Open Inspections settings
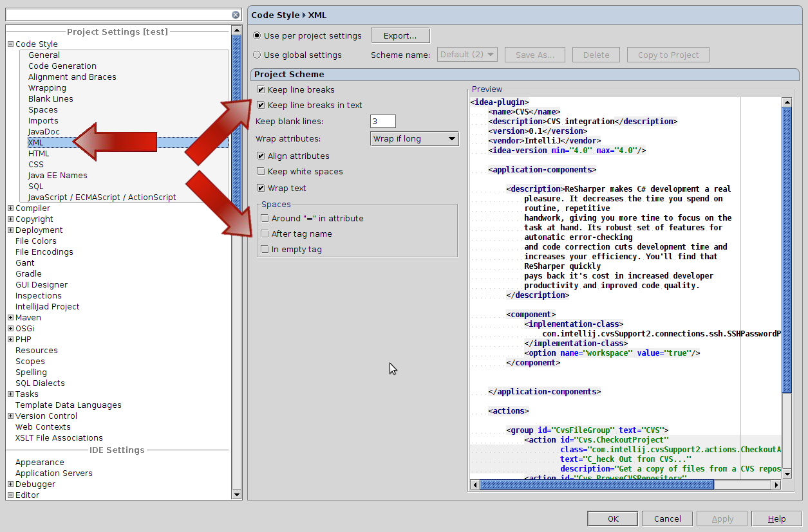Screen dimensions: 808x532 (39, 296)
